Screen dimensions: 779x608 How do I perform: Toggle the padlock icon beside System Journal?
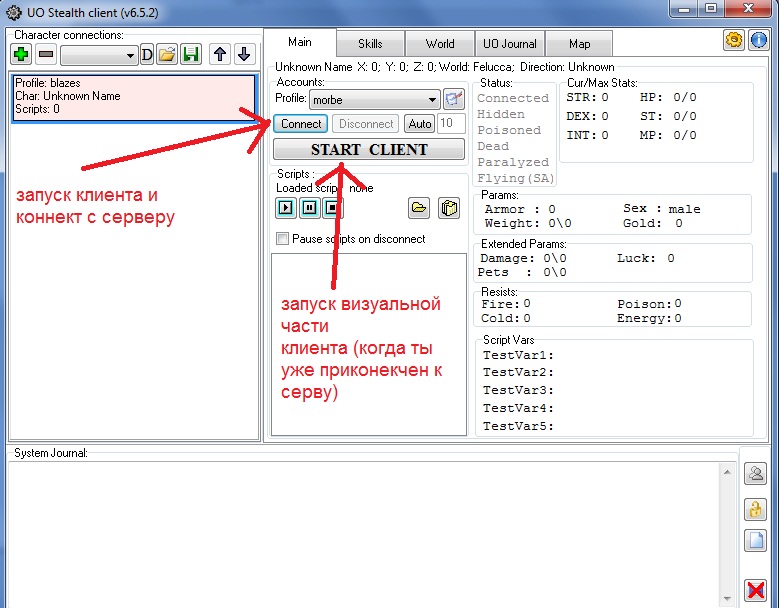[755, 509]
